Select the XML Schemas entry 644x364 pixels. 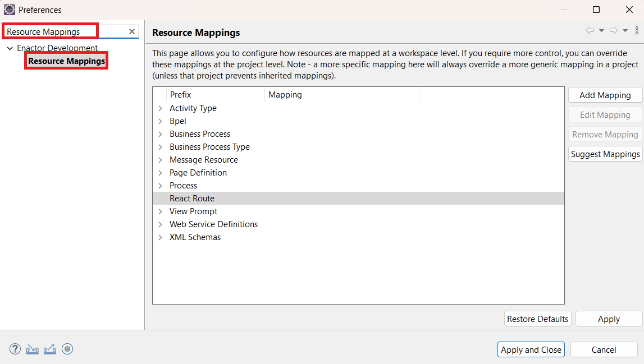pyautogui.click(x=195, y=237)
